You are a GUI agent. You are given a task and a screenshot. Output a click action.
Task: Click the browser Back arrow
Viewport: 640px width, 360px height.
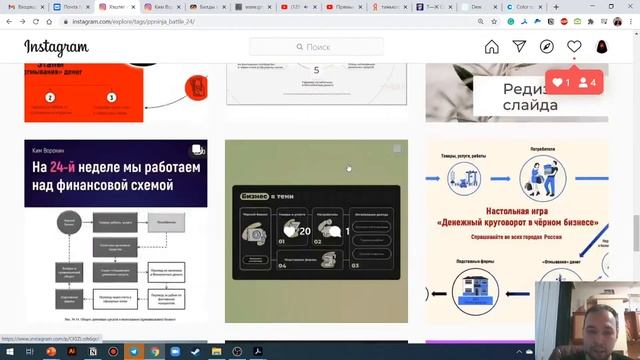(9, 22)
